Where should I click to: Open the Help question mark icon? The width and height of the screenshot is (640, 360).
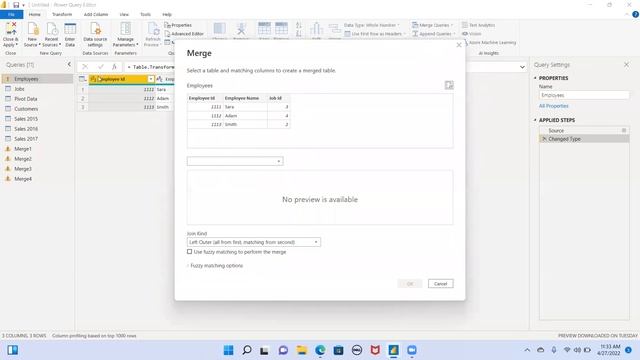click(x=635, y=14)
